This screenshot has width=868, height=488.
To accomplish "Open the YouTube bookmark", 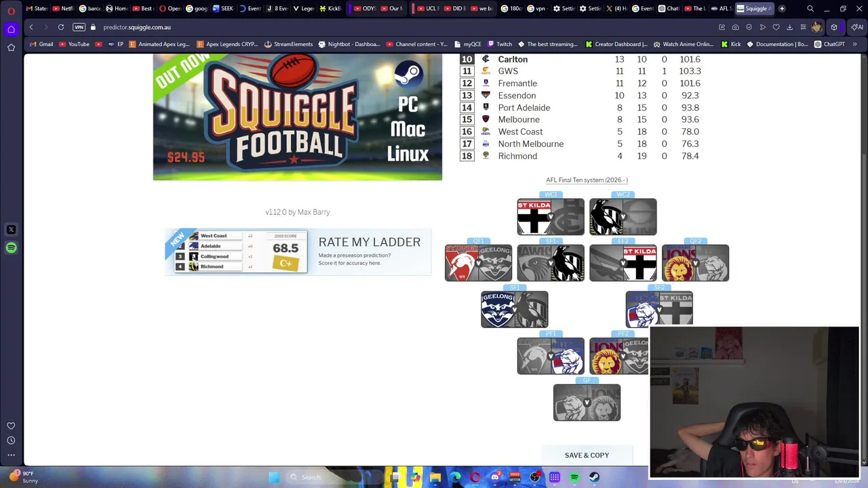I will (x=75, y=44).
